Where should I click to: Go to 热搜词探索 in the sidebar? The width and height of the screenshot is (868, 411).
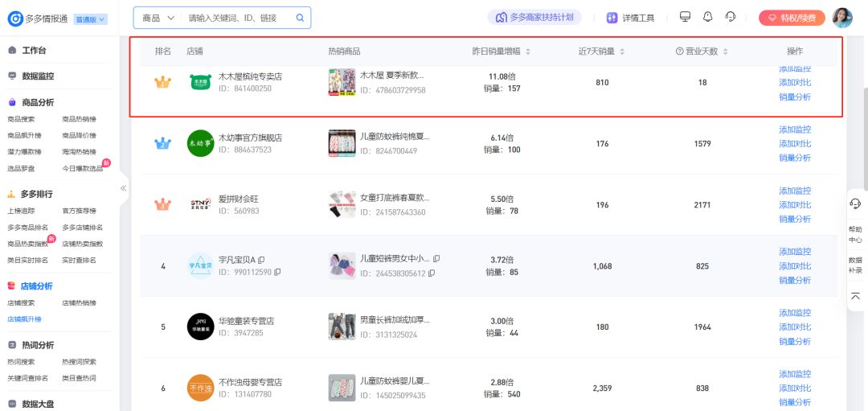[79, 362]
